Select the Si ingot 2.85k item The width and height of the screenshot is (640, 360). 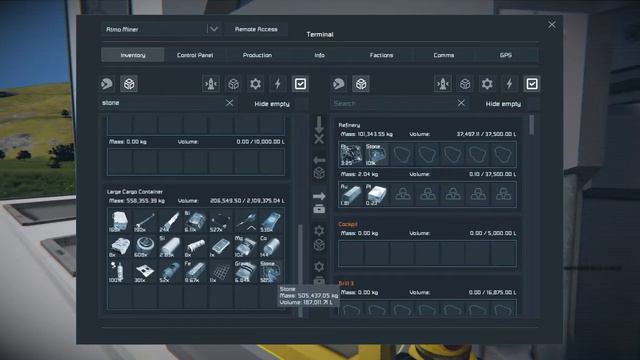coord(170,247)
